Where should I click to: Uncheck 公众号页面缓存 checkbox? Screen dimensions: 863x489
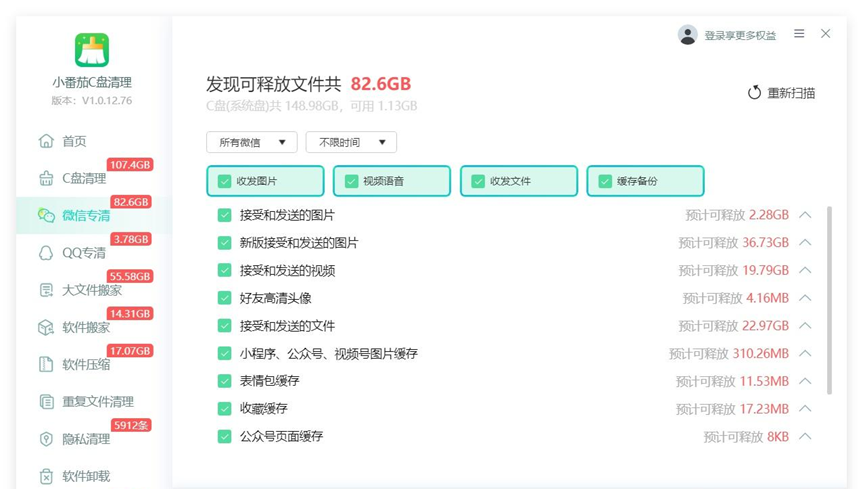click(225, 436)
